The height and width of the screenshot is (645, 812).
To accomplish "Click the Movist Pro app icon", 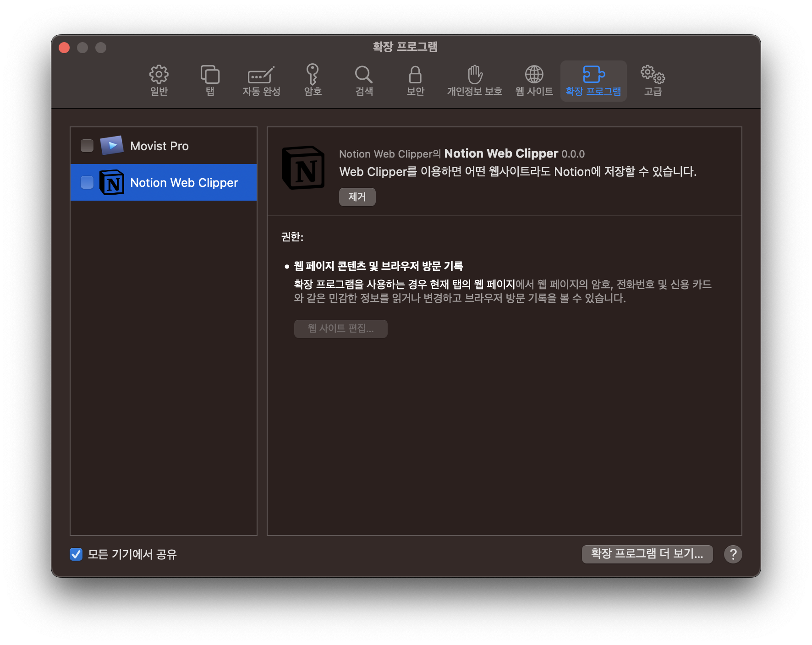I will pyautogui.click(x=112, y=145).
